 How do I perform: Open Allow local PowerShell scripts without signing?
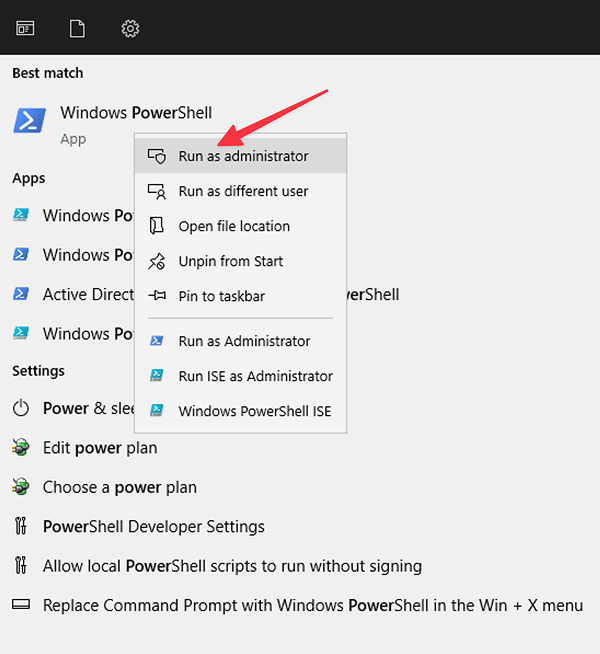[232, 566]
